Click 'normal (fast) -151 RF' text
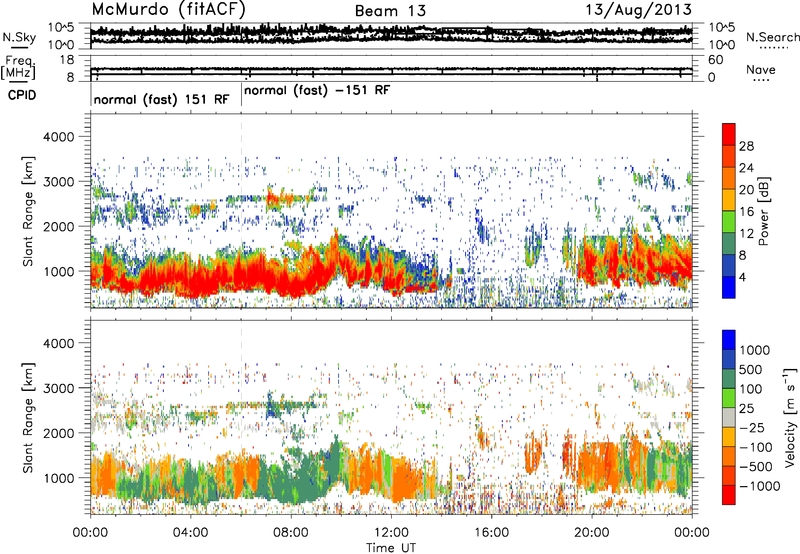The width and height of the screenshot is (800, 554). 317,90
